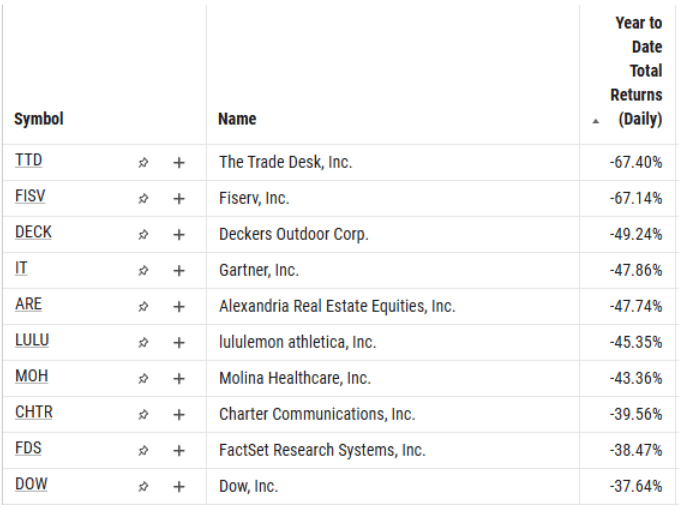Add MOH using the plus icon
679x507 pixels.
[179, 379]
